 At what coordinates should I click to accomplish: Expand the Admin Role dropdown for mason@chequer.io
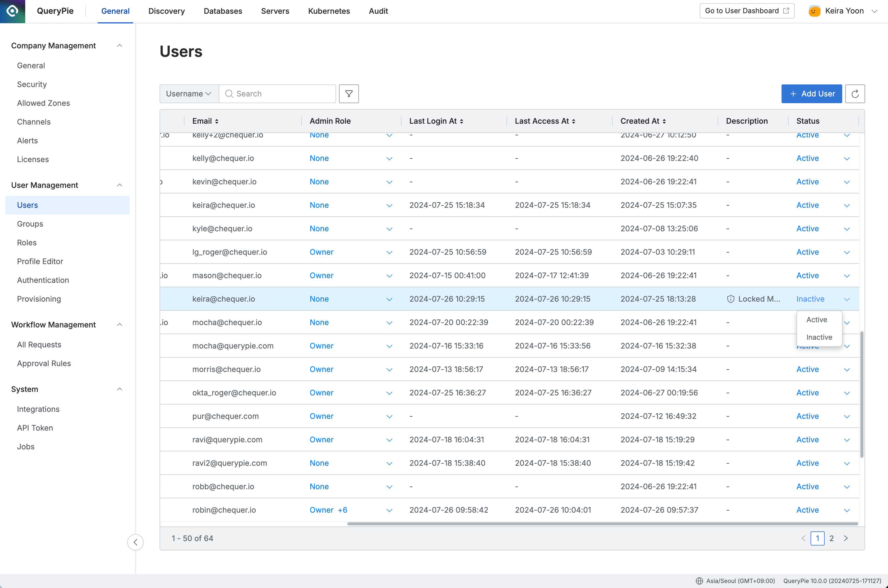tap(389, 276)
